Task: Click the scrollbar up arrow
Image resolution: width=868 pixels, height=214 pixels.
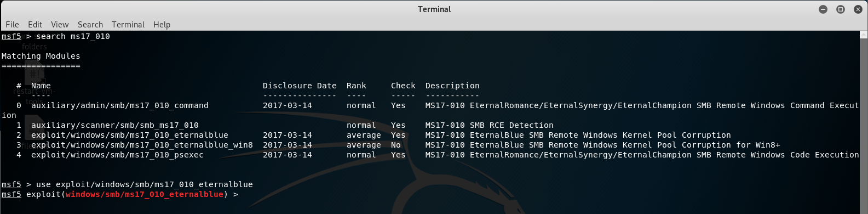Action: click(864, 35)
